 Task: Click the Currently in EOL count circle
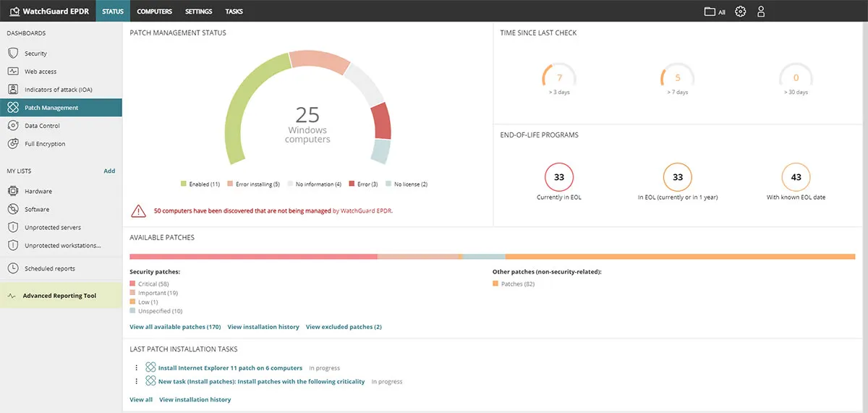pos(558,176)
